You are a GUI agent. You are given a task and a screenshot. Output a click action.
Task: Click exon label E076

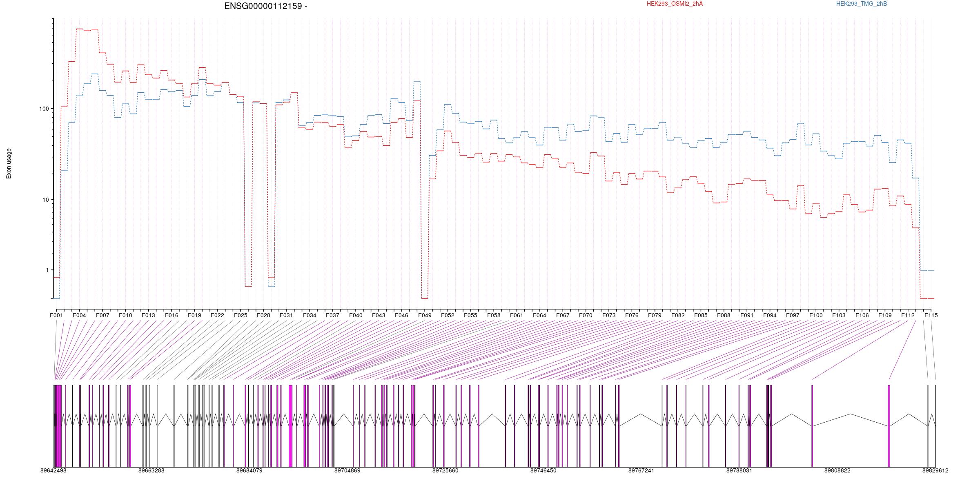point(632,315)
